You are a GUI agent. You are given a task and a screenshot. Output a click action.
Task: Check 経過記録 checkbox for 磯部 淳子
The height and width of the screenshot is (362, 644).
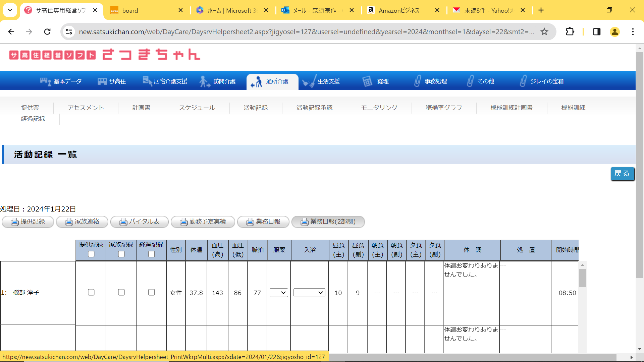click(151, 292)
